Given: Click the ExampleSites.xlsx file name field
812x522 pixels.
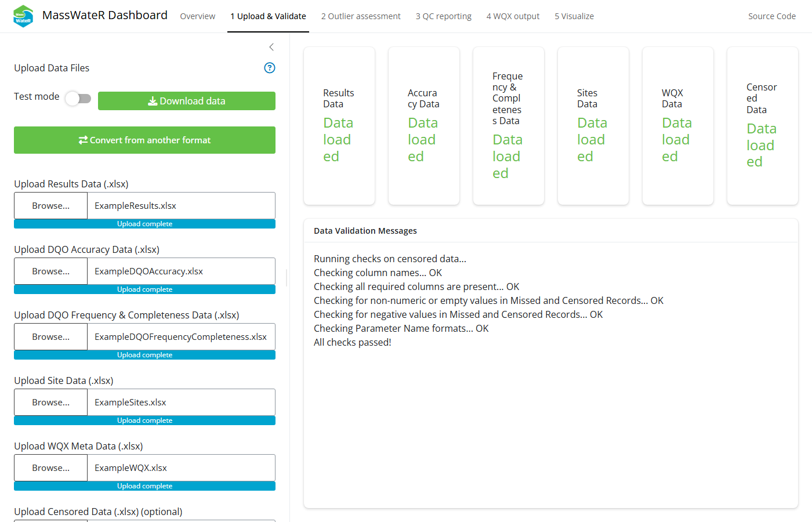Looking at the screenshot, I should click(182, 403).
